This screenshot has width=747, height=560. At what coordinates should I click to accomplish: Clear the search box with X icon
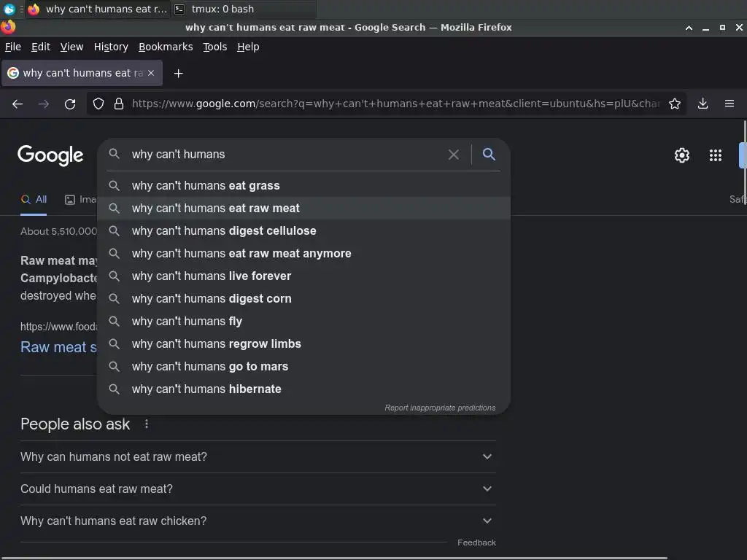pyautogui.click(x=454, y=155)
